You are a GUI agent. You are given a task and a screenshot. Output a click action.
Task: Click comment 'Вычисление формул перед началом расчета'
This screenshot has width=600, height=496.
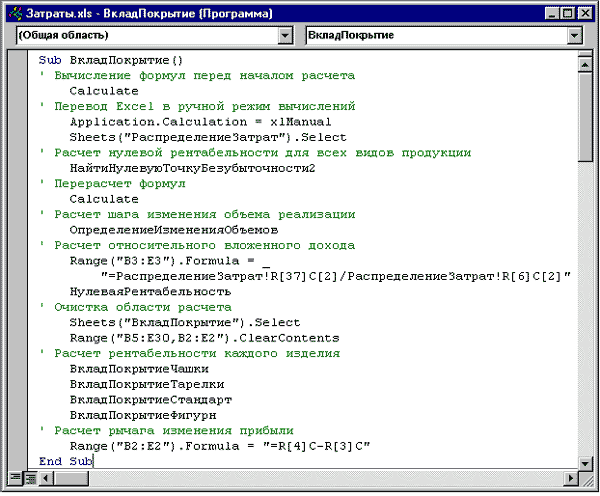tap(204, 75)
